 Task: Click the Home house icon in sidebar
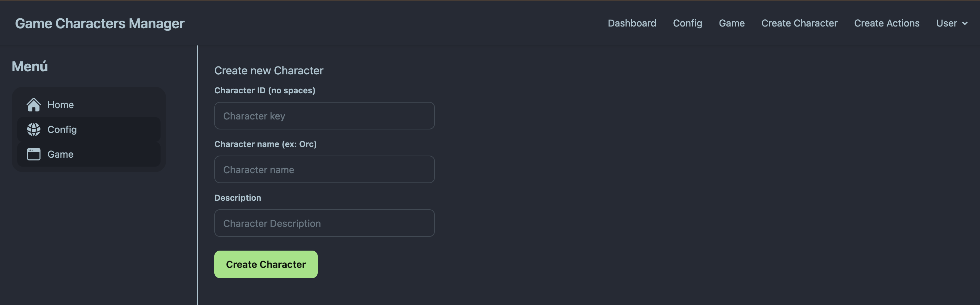click(x=33, y=104)
